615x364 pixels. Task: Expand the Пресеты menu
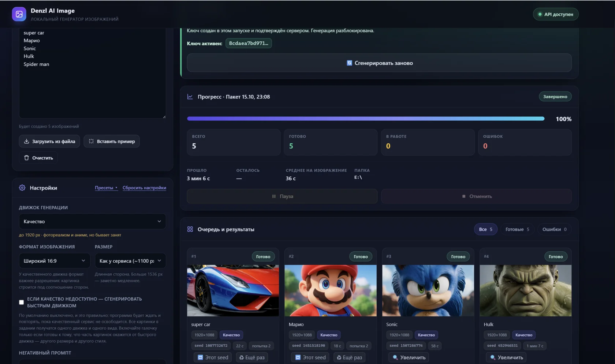tap(106, 188)
